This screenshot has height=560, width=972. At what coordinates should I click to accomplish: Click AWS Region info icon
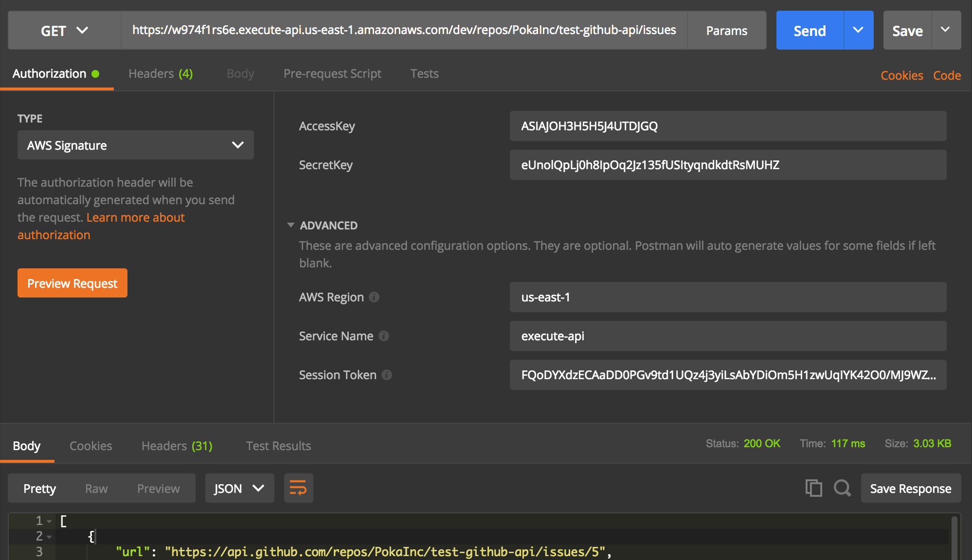[x=374, y=297]
